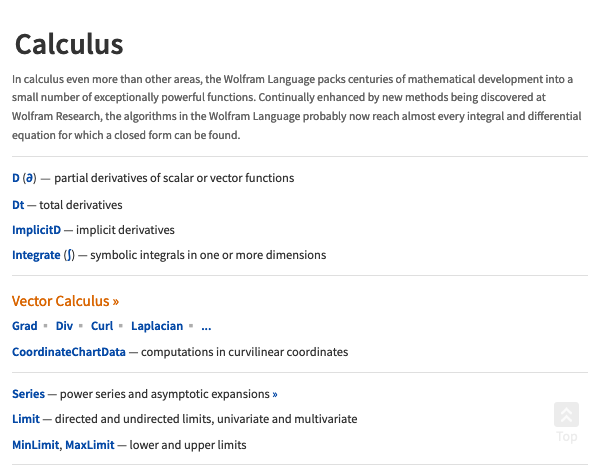Open the Div function link

[64, 326]
